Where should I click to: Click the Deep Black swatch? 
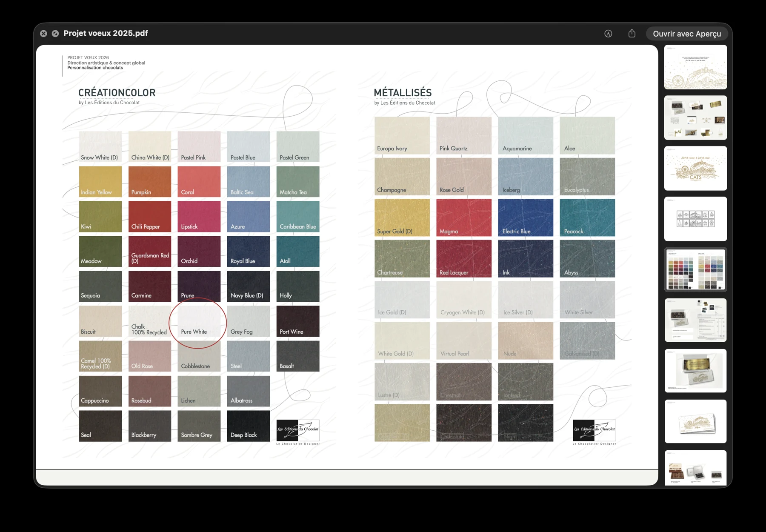pyautogui.click(x=249, y=426)
